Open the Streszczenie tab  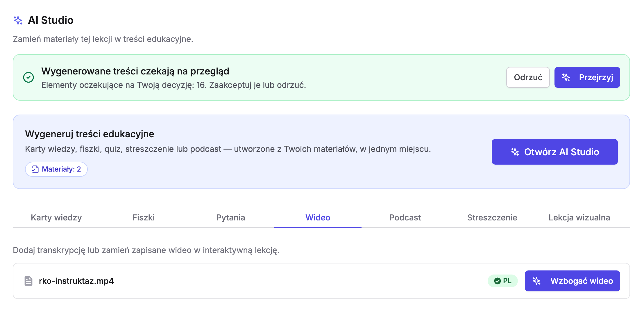492,218
